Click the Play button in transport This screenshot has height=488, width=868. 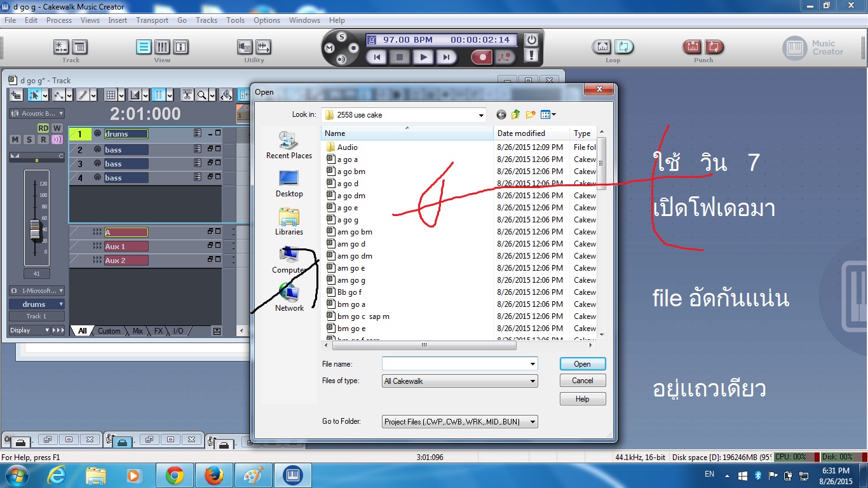[423, 57]
